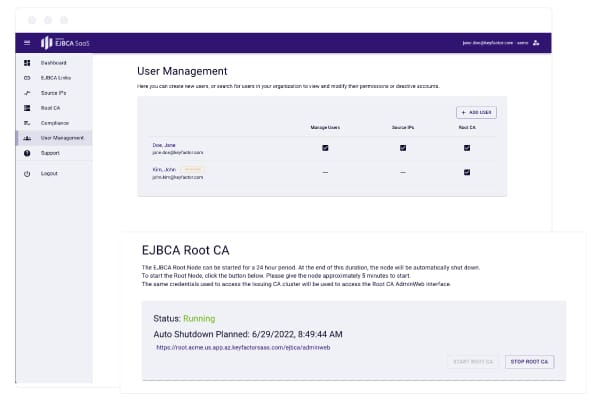Click the Running status text
The height and width of the screenshot is (400, 600).
(x=199, y=318)
